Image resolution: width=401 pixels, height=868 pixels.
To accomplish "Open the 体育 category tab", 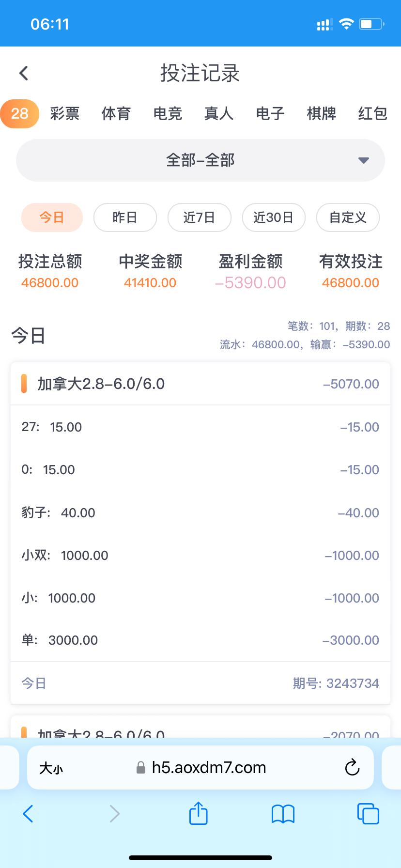I will tap(116, 114).
